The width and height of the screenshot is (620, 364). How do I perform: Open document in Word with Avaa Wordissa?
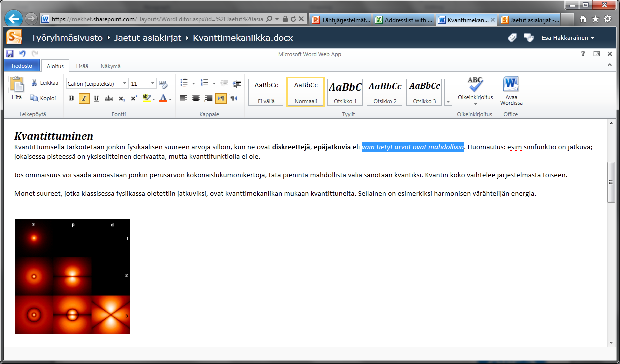pos(511,90)
